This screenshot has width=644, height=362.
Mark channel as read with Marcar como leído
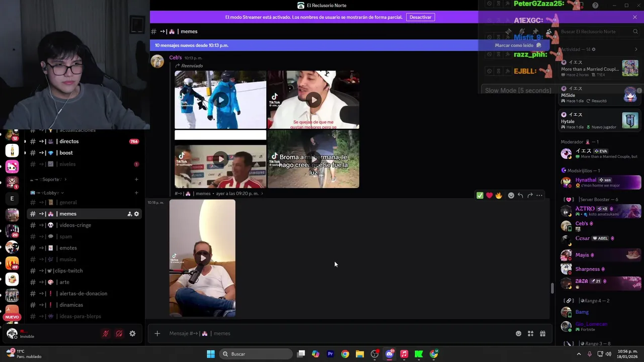tap(518, 45)
